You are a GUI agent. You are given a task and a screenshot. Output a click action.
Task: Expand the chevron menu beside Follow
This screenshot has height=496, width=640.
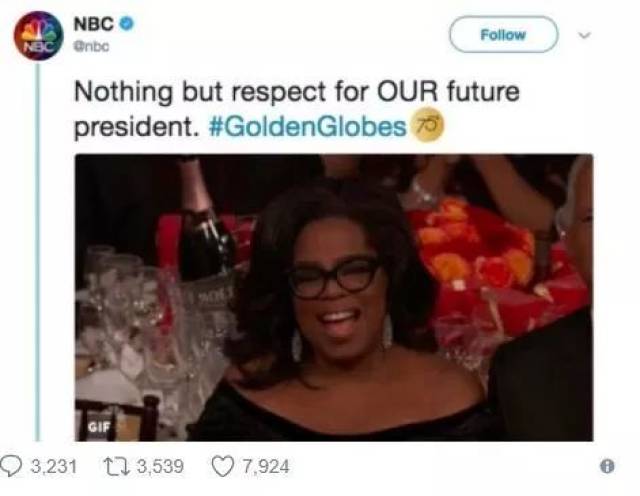[x=584, y=35]
